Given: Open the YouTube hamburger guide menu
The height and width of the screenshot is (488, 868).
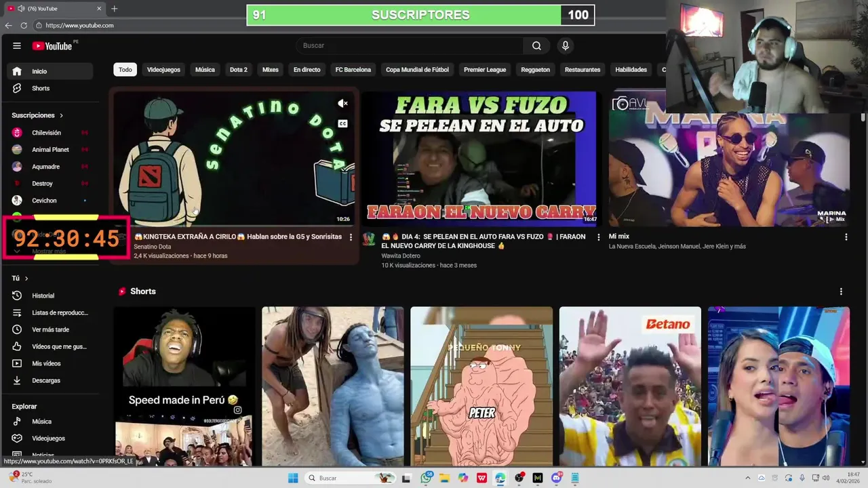Looking at the screenshot, I should point(16,45).
